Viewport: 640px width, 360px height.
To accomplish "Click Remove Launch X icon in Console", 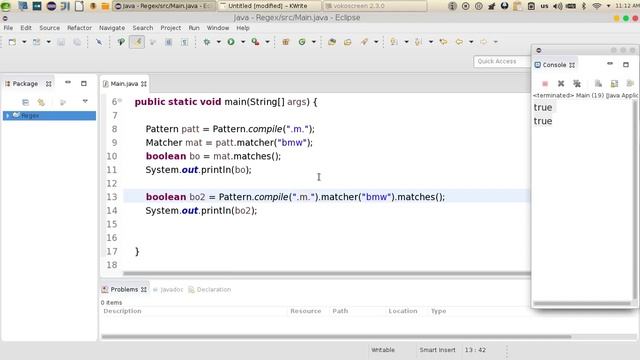I will coord(561,84).
